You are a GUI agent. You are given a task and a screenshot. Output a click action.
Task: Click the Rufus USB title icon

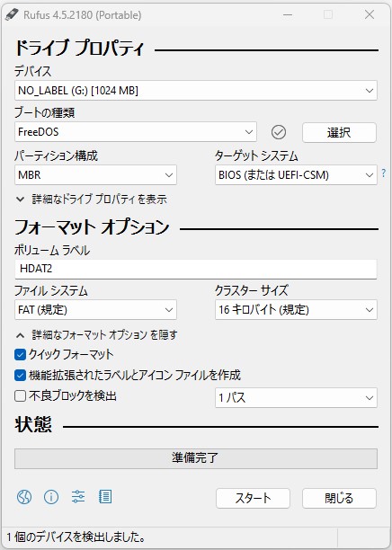[12, 14]
